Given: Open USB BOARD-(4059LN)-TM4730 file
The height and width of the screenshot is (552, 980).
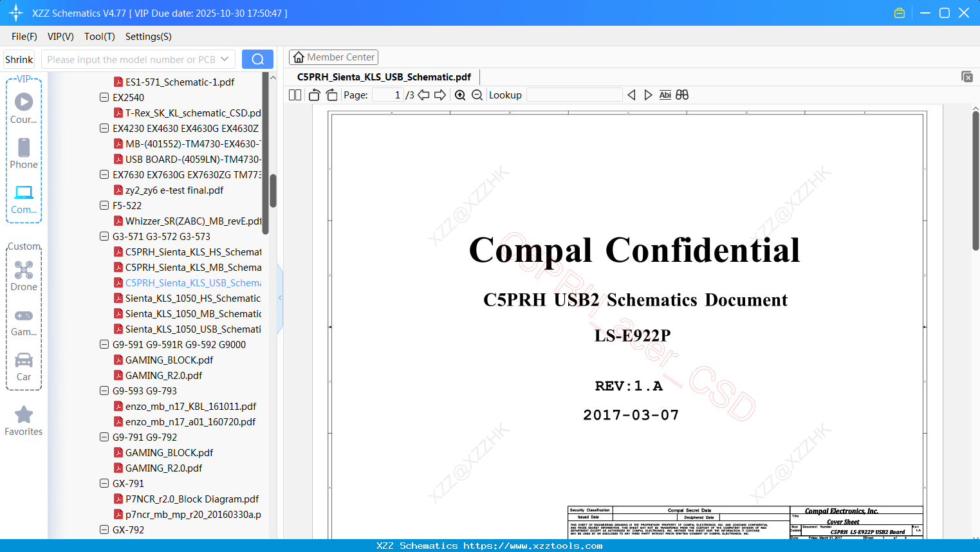Looking at the screenshot, I should pos(187,159).
